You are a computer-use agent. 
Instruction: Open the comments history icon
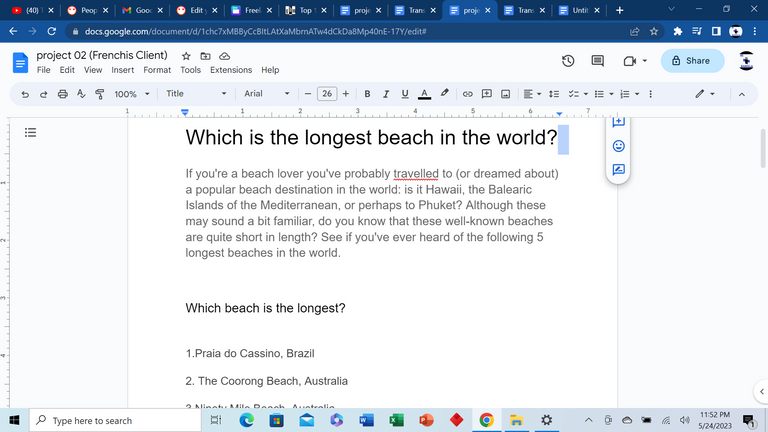point(598,61)
